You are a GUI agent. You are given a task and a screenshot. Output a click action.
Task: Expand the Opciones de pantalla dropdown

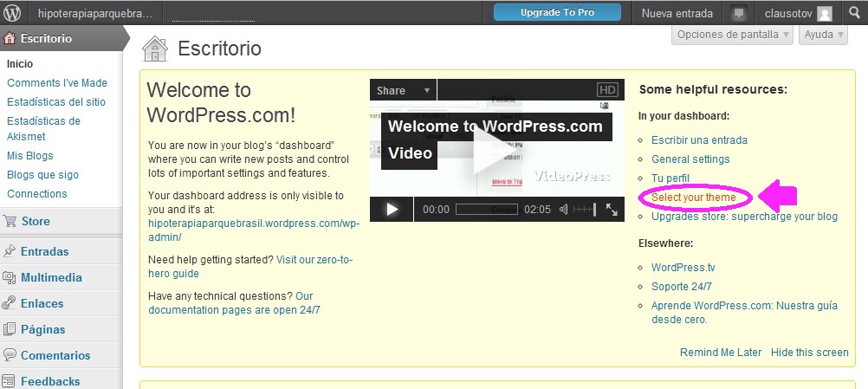734,36
